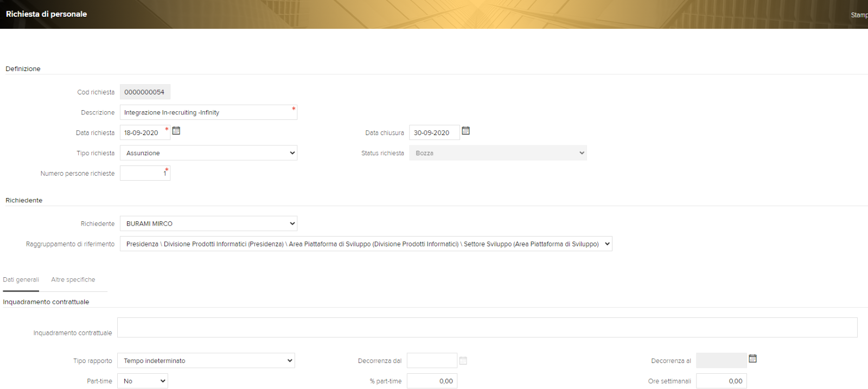Click the Definizione section heading

click(23, 69)
